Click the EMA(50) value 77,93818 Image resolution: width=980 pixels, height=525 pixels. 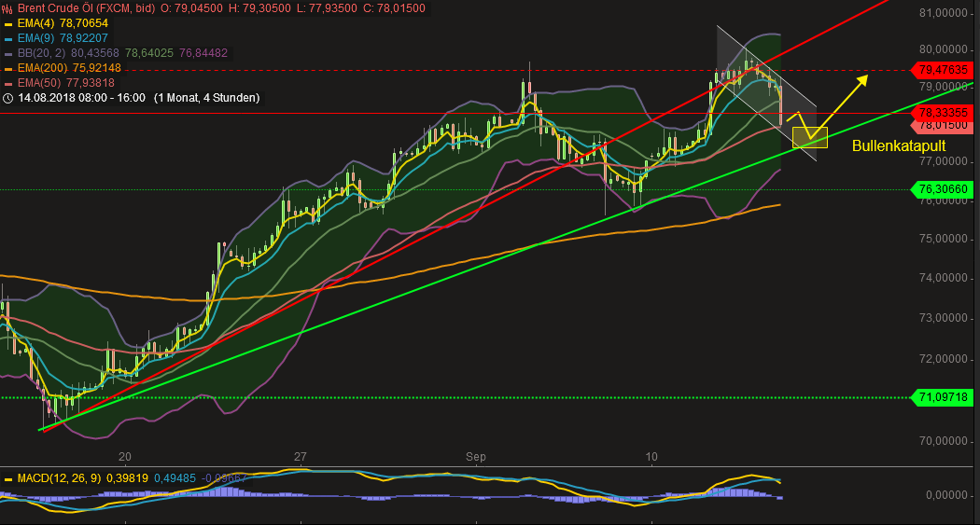[x=90, y=83]
